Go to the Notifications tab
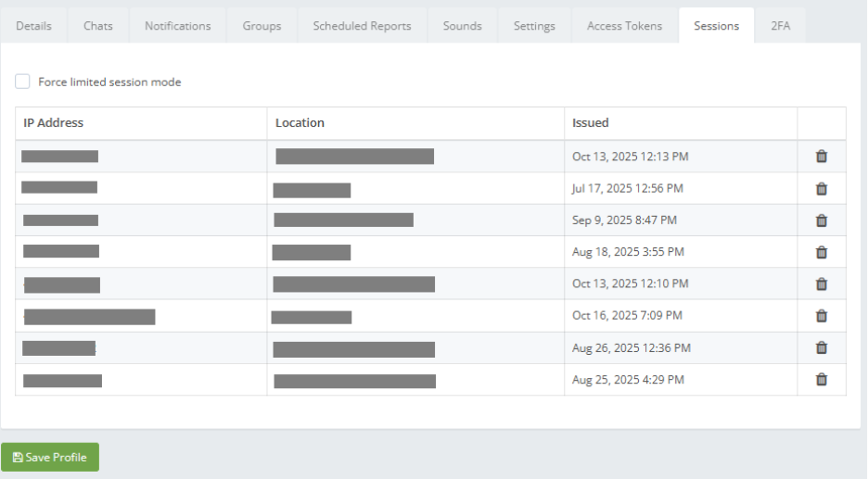 [x=177, y=26]
